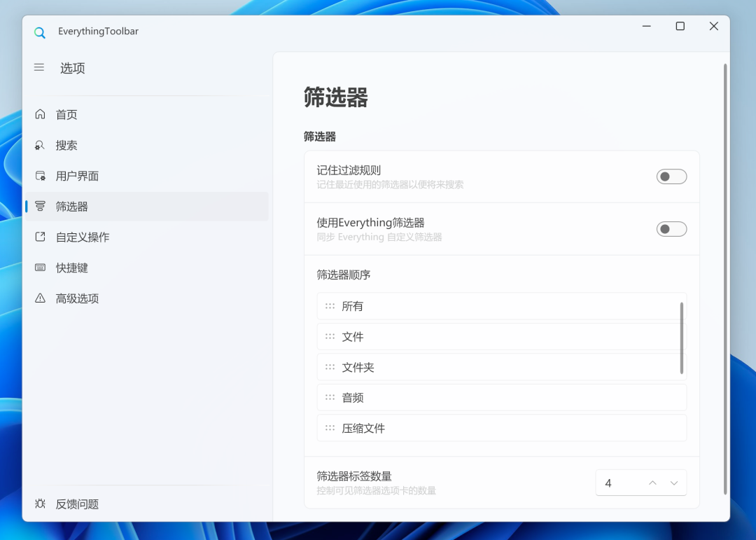Click the keyboard icon beside 快捷键
The width and height of the screenshot is (756, 540).
[x=40, y=268]
